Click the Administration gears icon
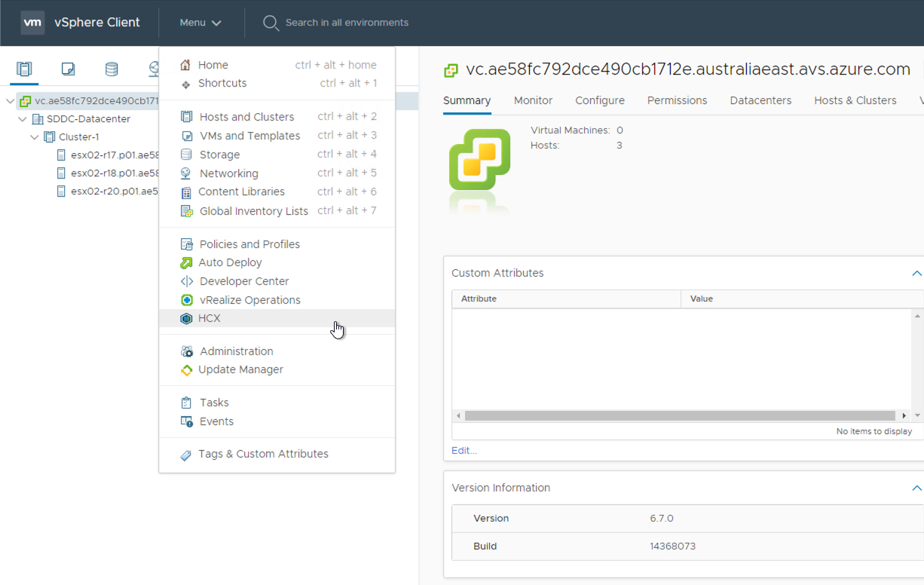 click(187, 351)
